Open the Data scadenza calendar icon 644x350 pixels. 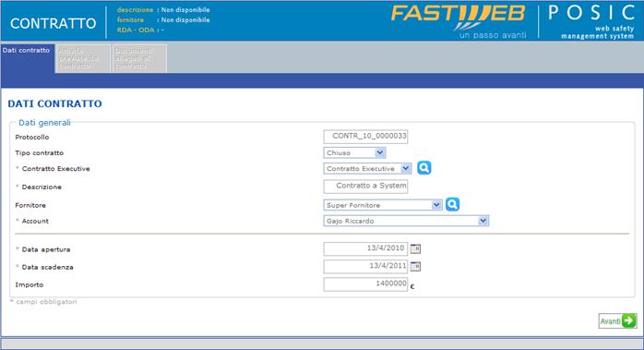415,267
